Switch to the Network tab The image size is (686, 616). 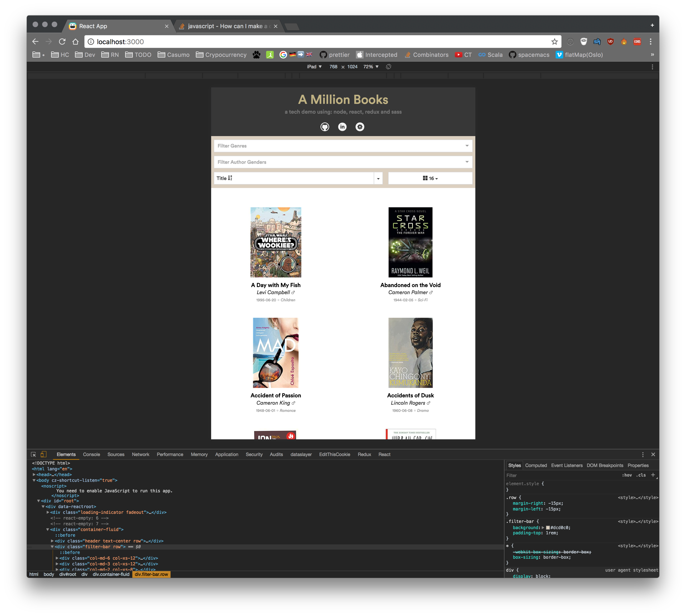140,455
